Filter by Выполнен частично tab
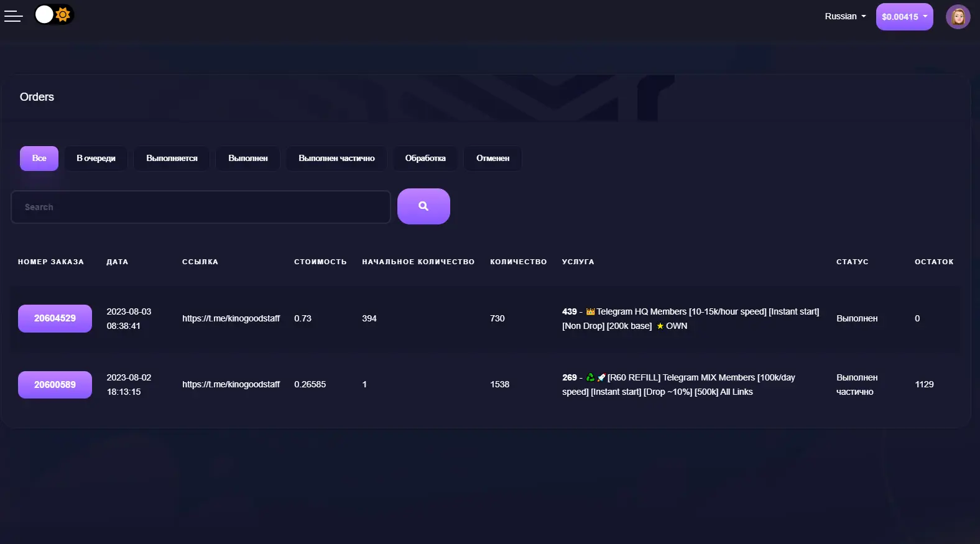Screen dimensions: 980x544 [x=336, y=159]
